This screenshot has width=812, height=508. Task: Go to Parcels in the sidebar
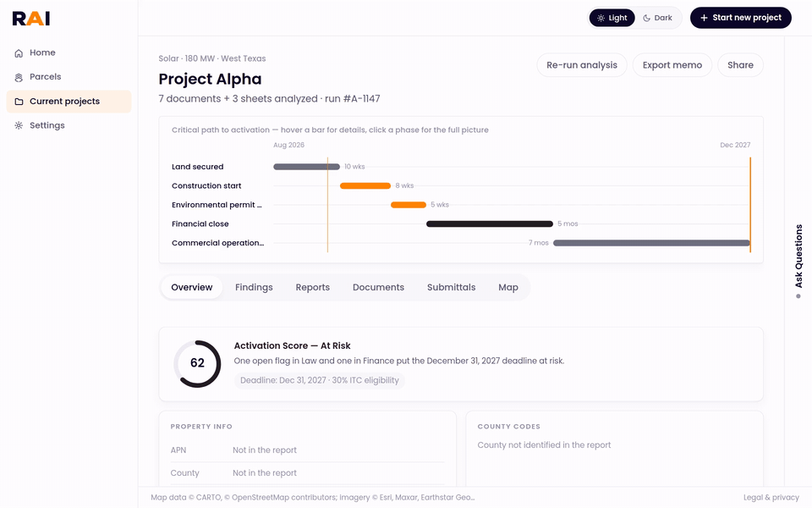(69, 77)
